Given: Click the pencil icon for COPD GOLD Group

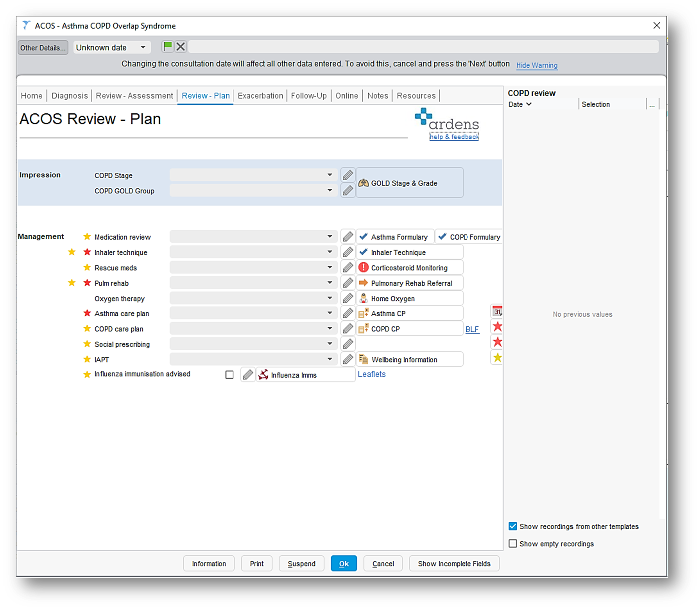Looking at the screenshot, I should tap(348, 190).
